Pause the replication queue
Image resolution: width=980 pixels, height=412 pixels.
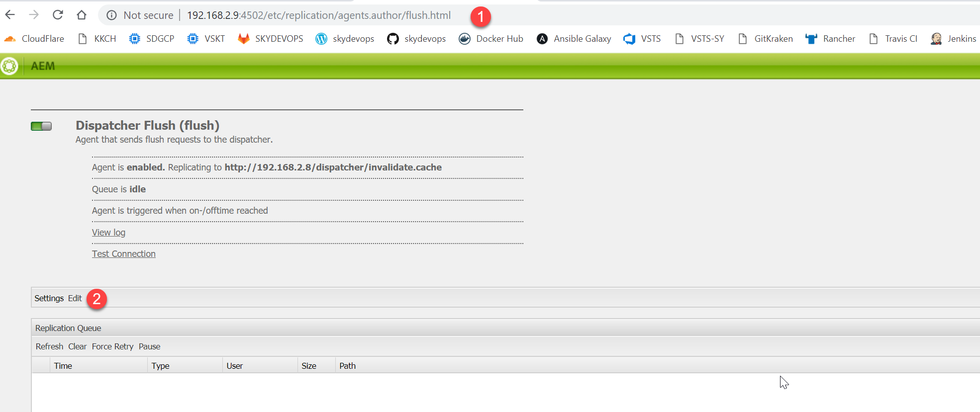pyautogui.click(x=149, y=346)
